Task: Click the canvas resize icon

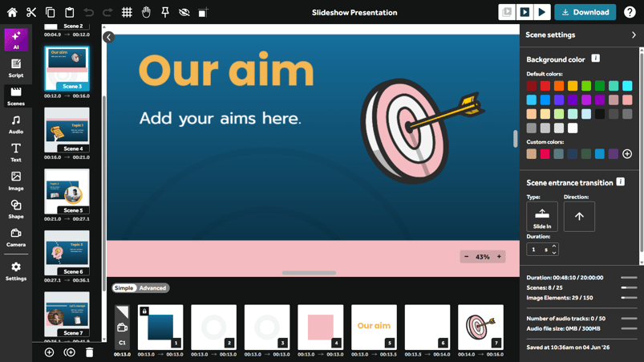Action: (203, 12)
